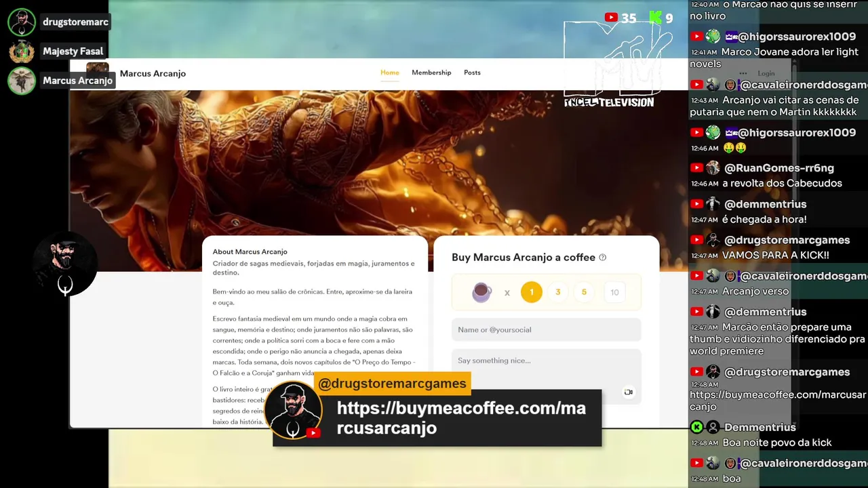The height and width of the screenshot is (488, 868).
Task: Open the Home tab on Marcus Arcanjo page
Action: coord(389,73)
